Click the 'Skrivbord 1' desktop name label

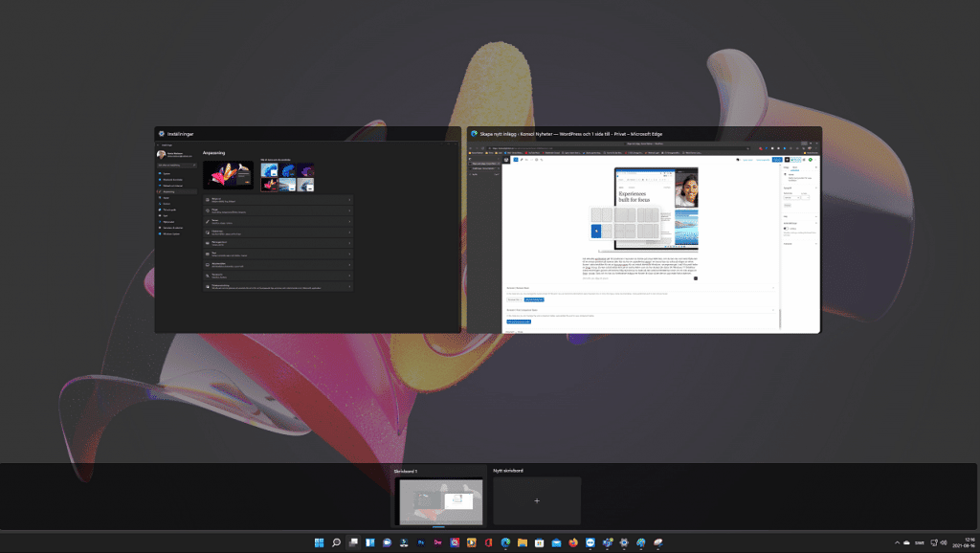[405, 471]
